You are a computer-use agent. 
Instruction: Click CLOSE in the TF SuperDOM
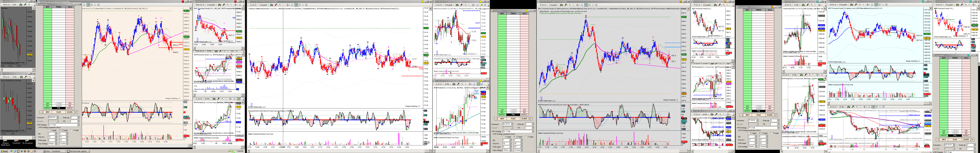pyautogui.click(x=770, y=115)
